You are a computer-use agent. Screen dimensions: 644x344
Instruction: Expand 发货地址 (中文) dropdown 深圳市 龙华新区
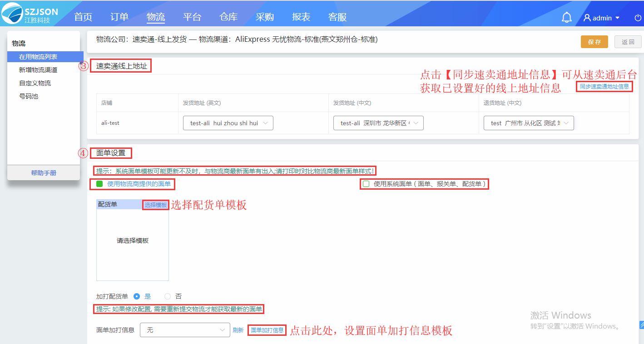click(x=378, y=123)
